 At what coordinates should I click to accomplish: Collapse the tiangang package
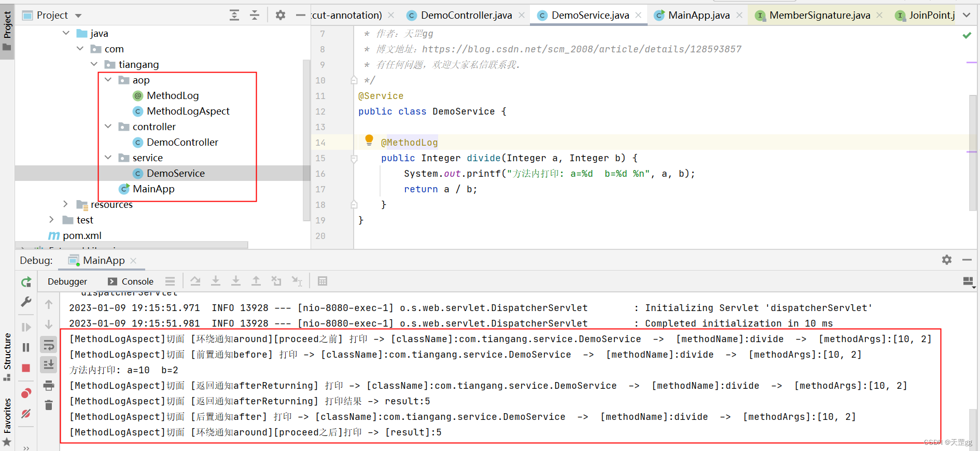pos(94,64)
